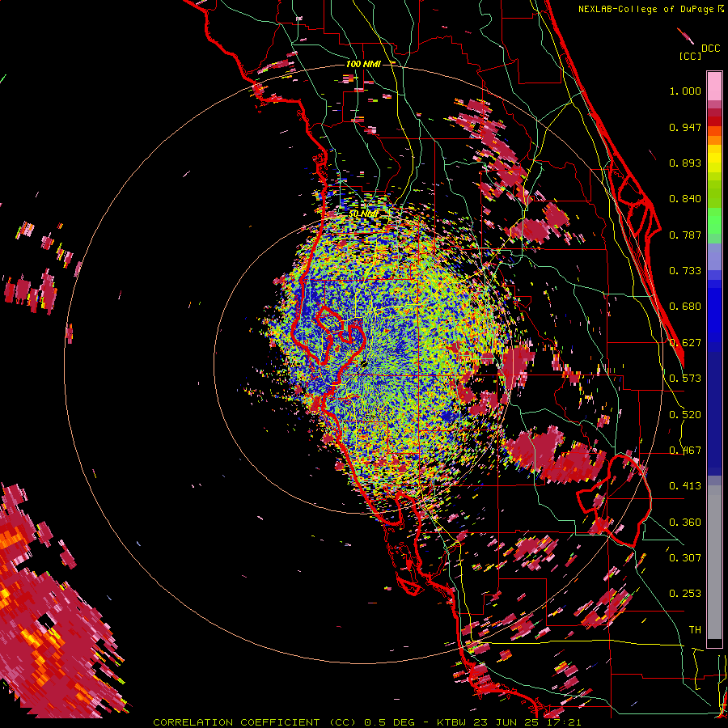The image size is (728, 728).
Task: Pick the bright green color bar segment
Action: (x=714, y=219)
